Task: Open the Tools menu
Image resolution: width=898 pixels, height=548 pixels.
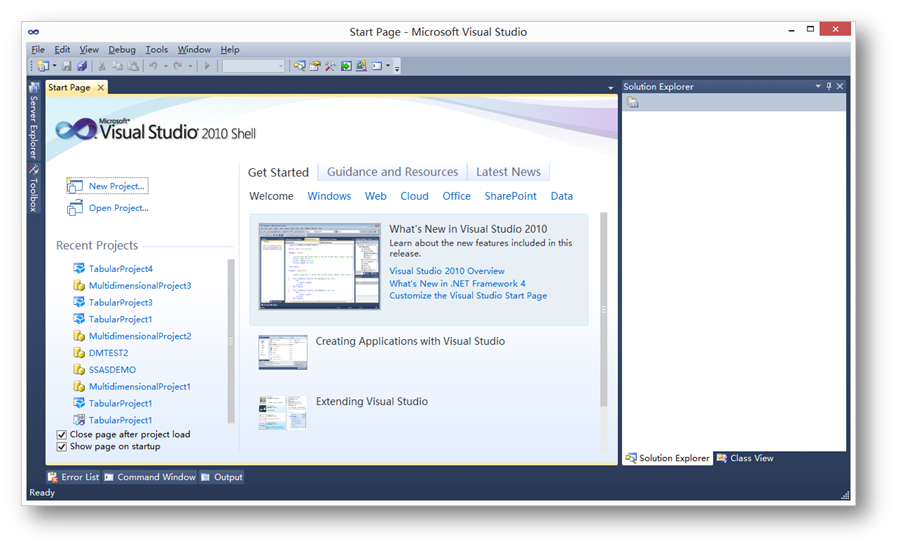Action: pyautogui.click(x=156, y=50)
